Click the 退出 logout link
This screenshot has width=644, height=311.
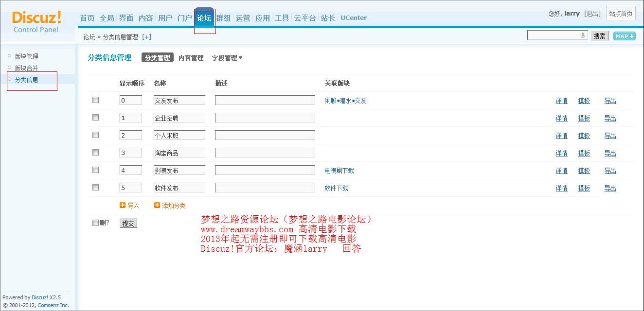592,14
